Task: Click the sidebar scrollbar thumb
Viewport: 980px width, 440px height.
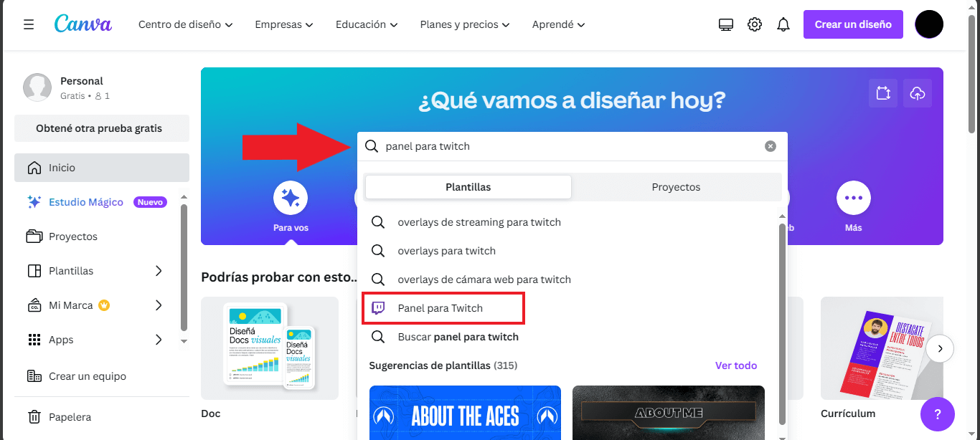Action: tap(184, 267)
